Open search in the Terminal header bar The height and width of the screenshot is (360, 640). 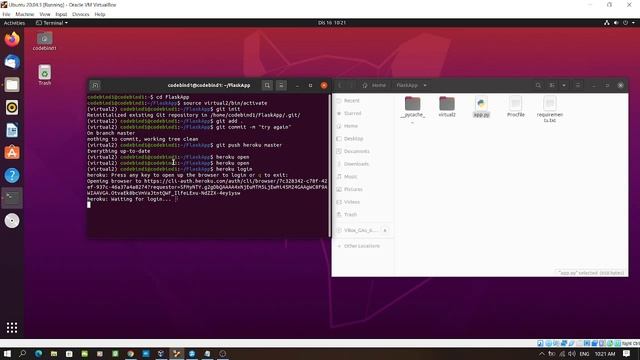coord(267,85)
